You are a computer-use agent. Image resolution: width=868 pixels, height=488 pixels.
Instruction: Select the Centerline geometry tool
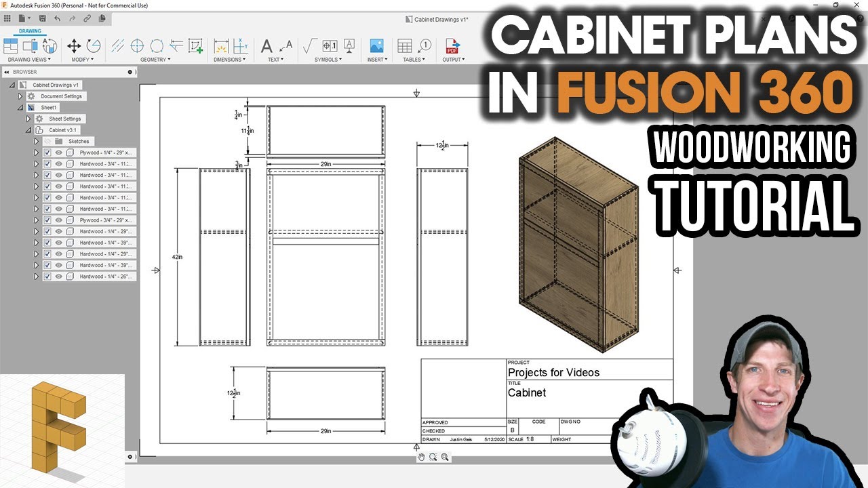(117, 46)
